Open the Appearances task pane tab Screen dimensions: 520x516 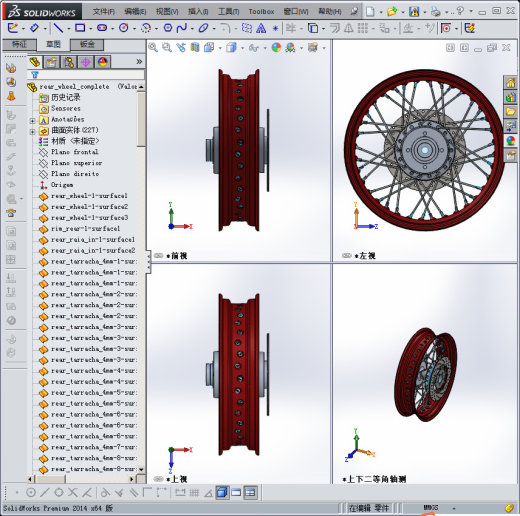510,140
